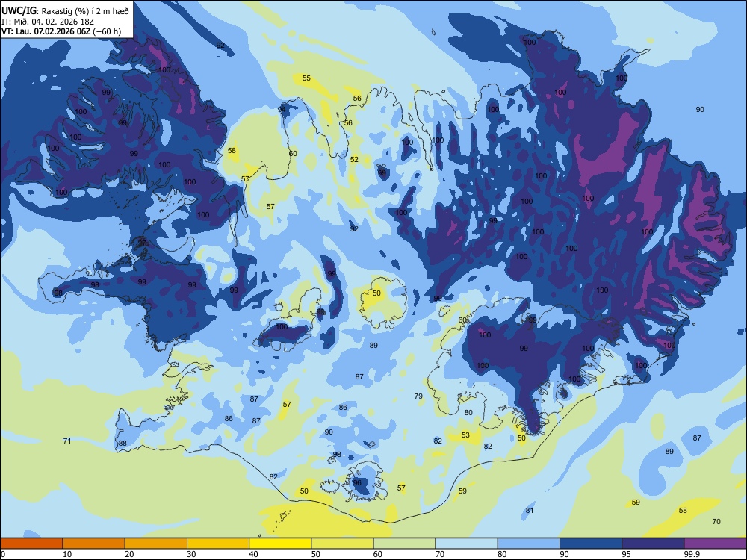
Task: Click the orange 10–20 legend swatch
Action: 94,544
